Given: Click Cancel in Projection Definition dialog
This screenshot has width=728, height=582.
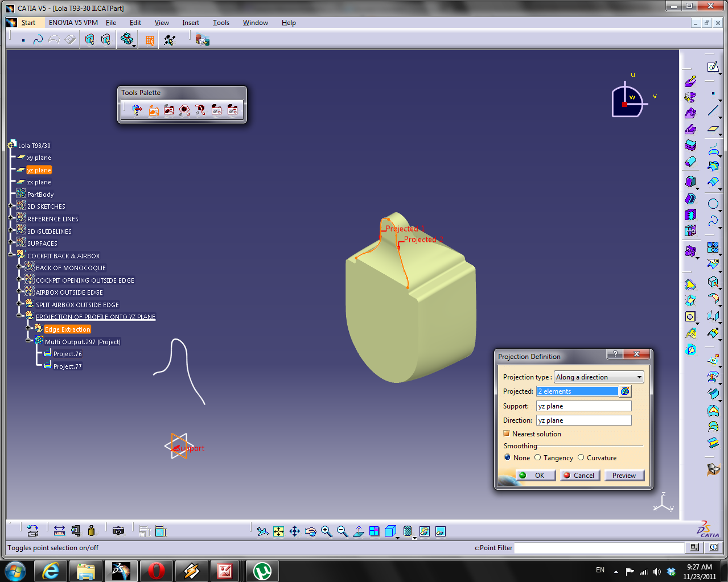Looking at the screenshot, I should 580,476.
